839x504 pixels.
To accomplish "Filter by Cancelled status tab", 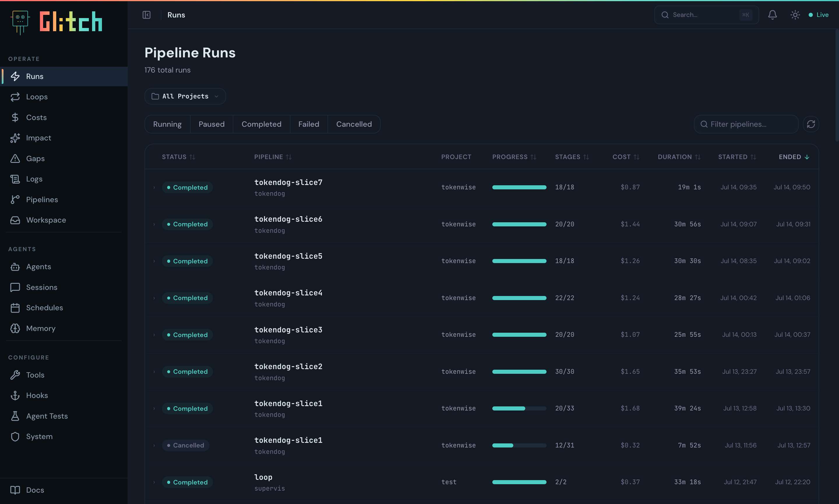I will click(354, 124).
